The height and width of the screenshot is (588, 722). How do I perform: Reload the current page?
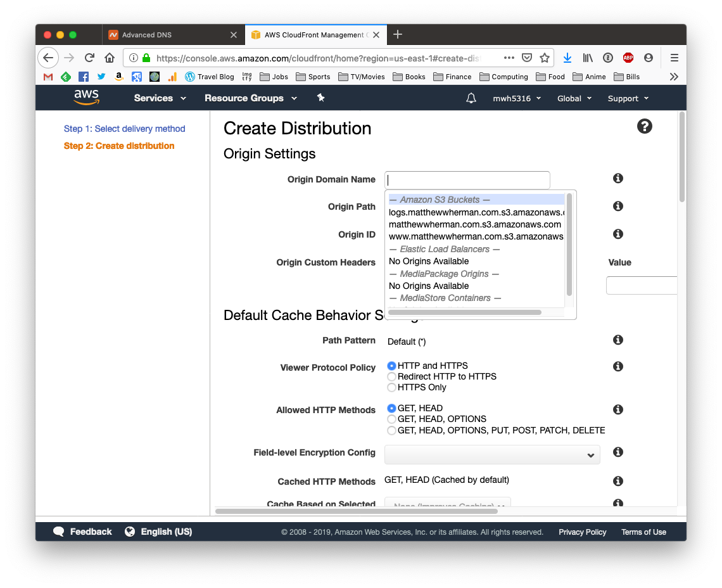tap(89, 58)
